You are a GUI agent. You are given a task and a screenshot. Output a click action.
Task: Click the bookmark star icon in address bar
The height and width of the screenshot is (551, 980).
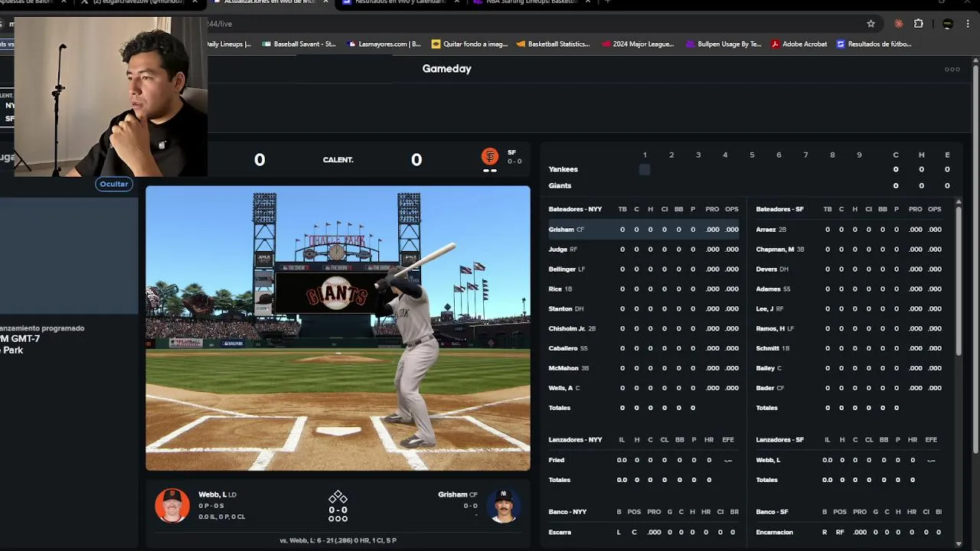coord(871,24)
